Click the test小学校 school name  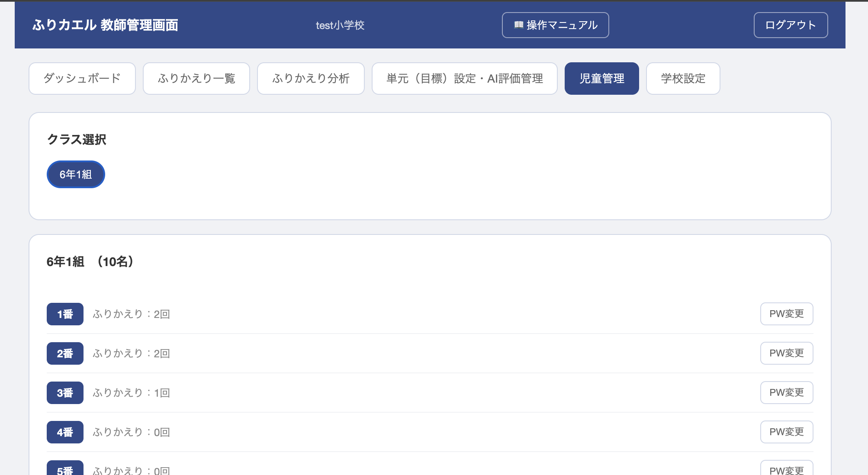[x=340, y=25]
